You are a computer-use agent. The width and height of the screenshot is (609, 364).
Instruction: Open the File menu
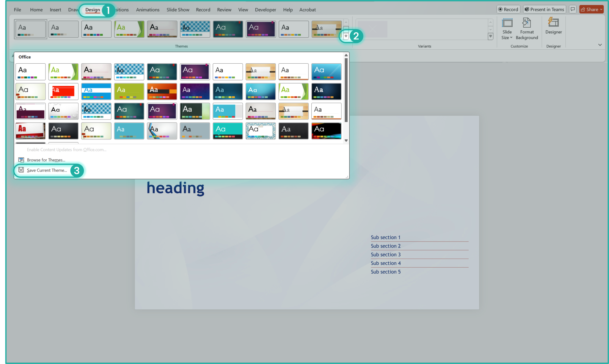click(18, 10)
